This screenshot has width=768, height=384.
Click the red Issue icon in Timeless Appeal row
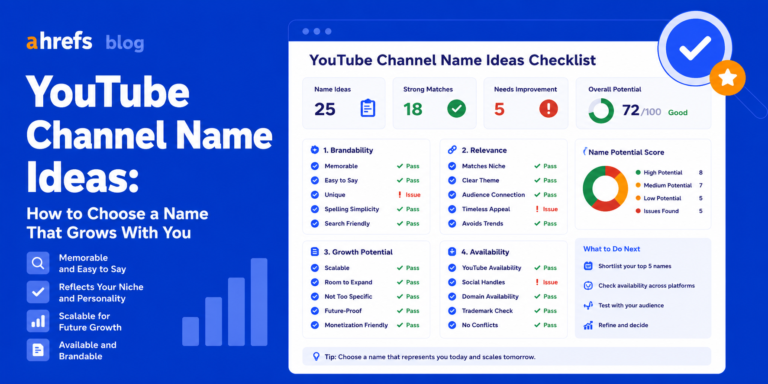[x=537, y=209]
